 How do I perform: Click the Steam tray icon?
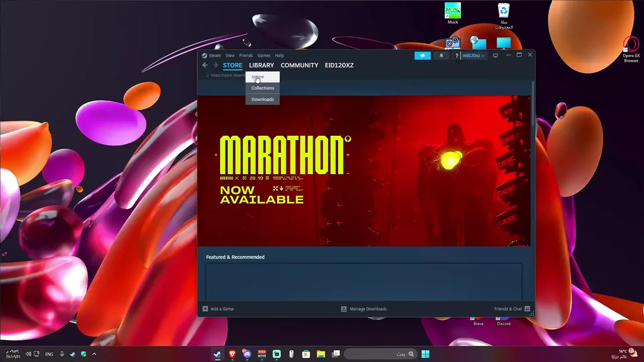[72, 354]
